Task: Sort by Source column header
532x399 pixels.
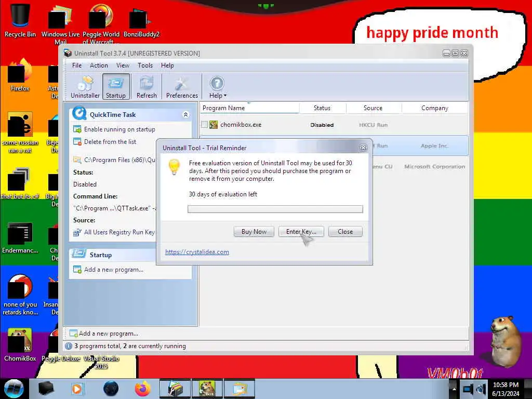Action: pos(373,108)
